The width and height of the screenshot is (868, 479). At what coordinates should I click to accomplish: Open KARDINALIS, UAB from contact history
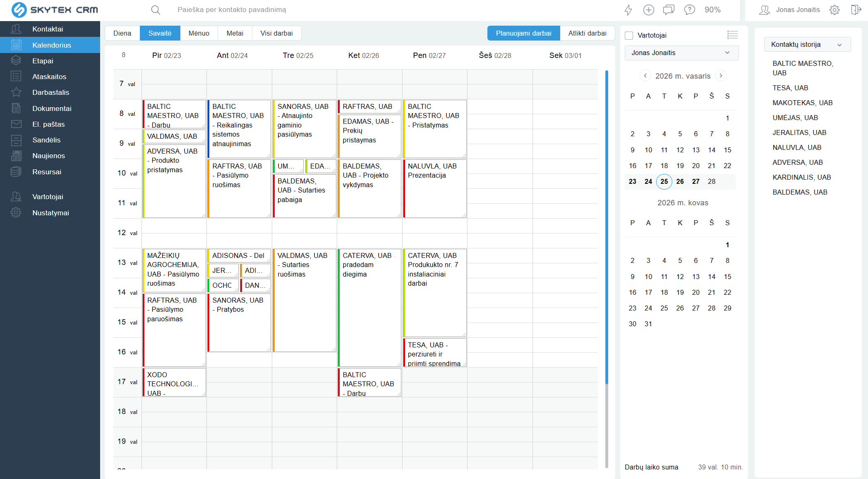pos(802,177)
